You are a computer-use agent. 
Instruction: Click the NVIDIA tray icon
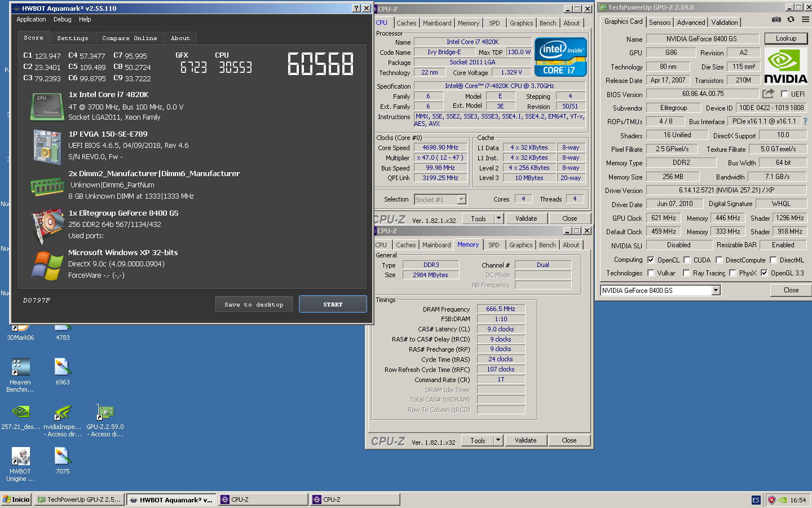click(782, 500)
